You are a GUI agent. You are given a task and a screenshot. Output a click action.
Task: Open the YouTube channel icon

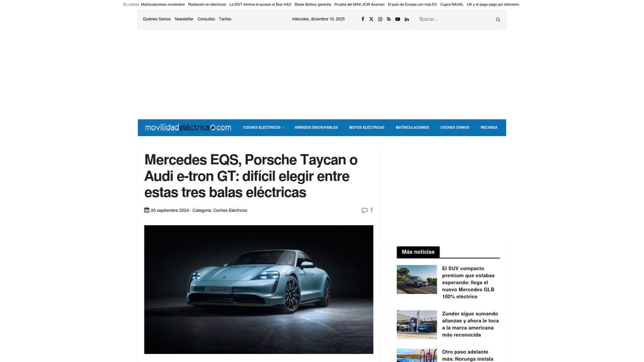point(397,19)
